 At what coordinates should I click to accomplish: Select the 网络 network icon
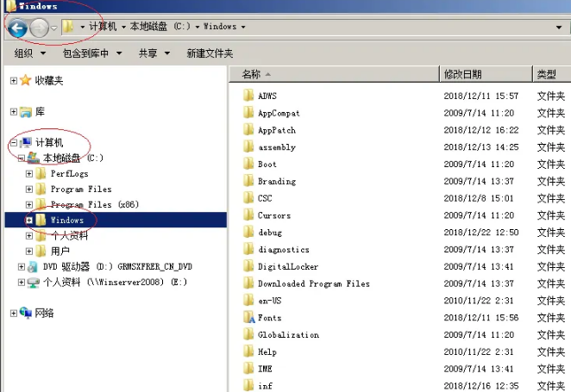26,313
